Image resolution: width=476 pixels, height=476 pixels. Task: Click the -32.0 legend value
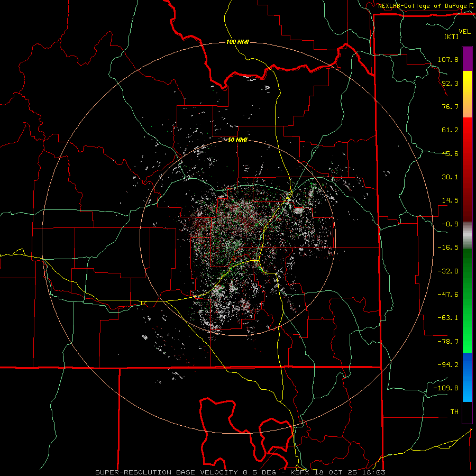(448, 271)
